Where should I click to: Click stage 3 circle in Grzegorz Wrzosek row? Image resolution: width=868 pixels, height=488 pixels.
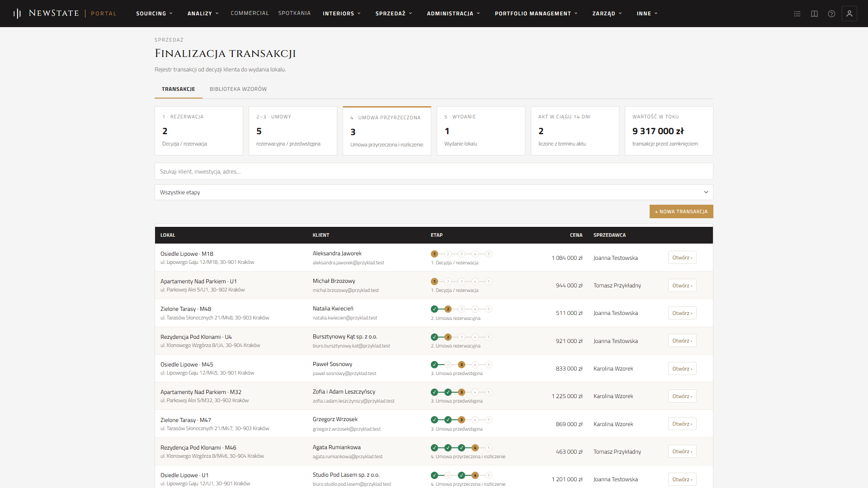pyautogui.click(x=462, y=420)
